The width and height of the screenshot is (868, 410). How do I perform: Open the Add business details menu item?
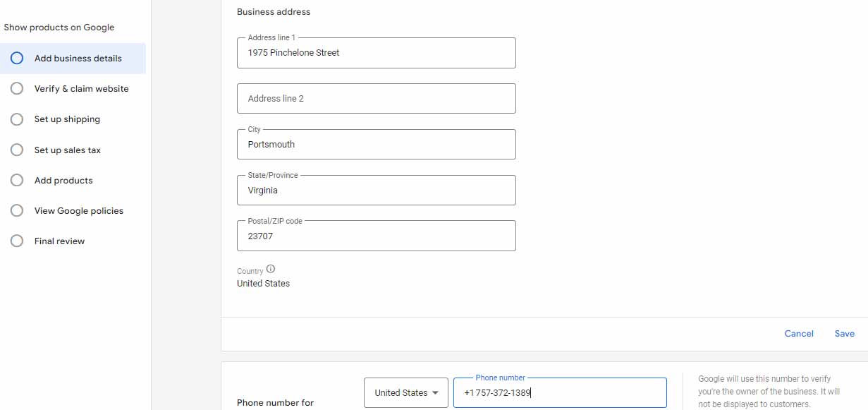point(73,59)
